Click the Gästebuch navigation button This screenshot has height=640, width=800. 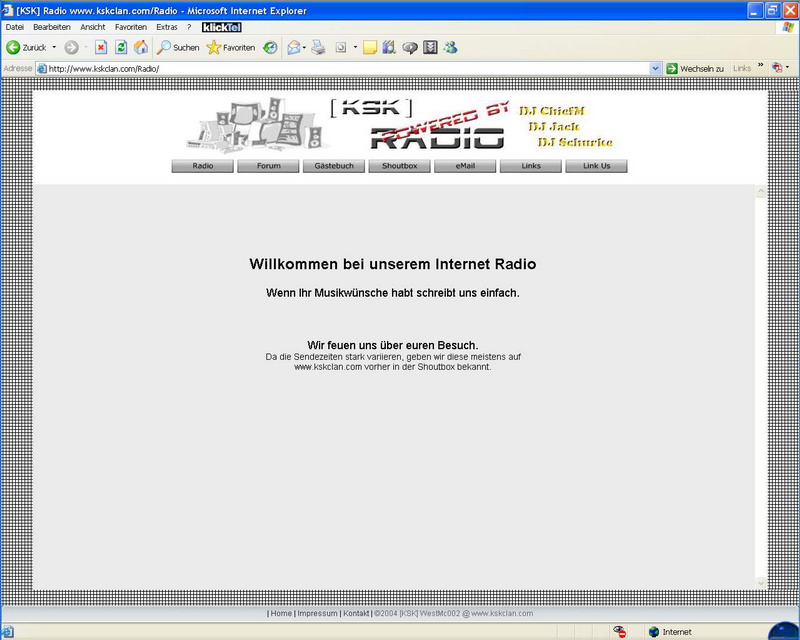[x=334, y=166]
